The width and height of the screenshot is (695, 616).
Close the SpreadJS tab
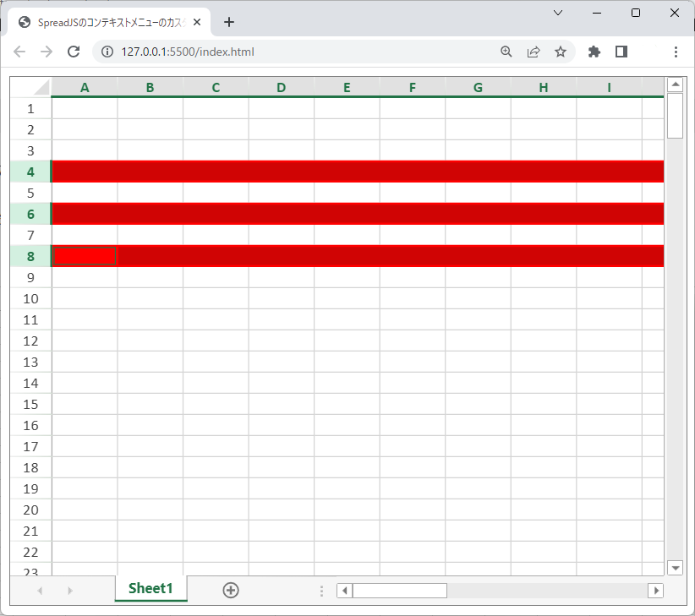coord(197,22)
